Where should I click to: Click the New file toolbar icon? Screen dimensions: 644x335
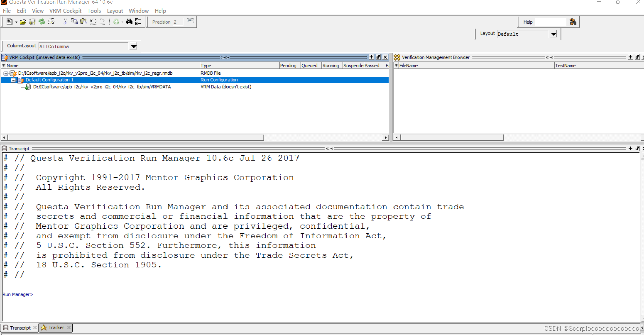tap(9, 22)
